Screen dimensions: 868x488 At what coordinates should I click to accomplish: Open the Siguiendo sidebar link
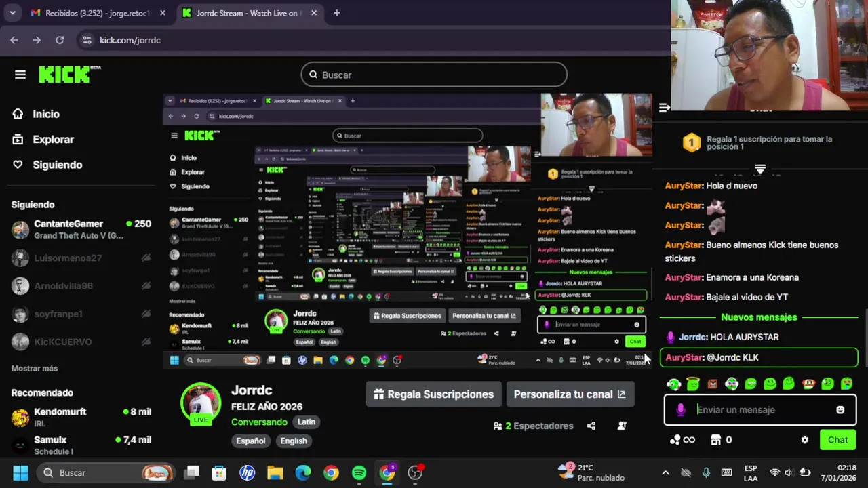click(47, 165)
